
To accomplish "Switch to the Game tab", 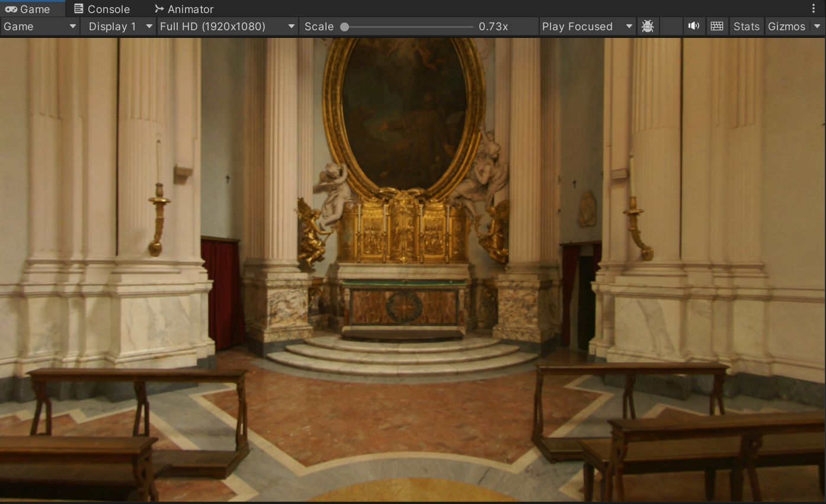I will (x=32, y=9).
